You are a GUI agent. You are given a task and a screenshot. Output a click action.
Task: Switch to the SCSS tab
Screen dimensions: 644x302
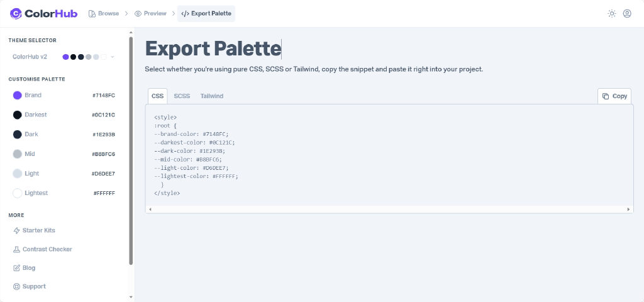pos(182,96)
